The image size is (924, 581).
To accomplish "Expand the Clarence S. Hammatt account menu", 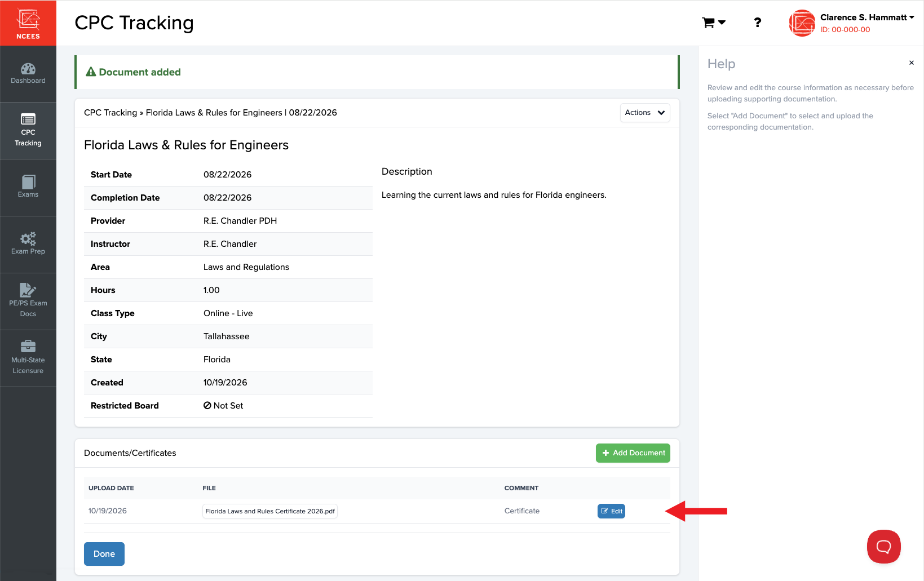I will pos(867,17).
